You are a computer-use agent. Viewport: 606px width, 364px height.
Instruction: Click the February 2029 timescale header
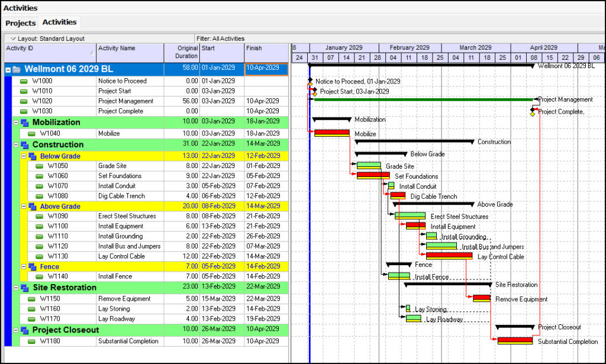(410, 47)
